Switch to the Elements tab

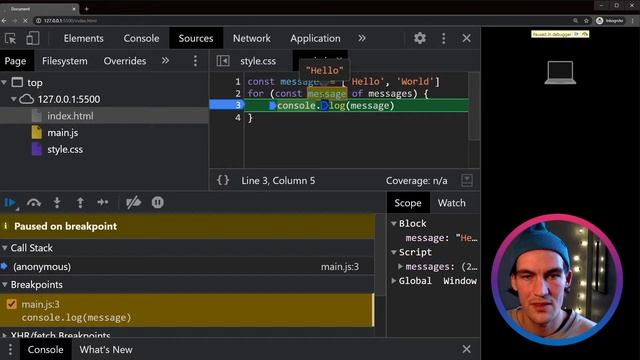click(x=83, y=38)
